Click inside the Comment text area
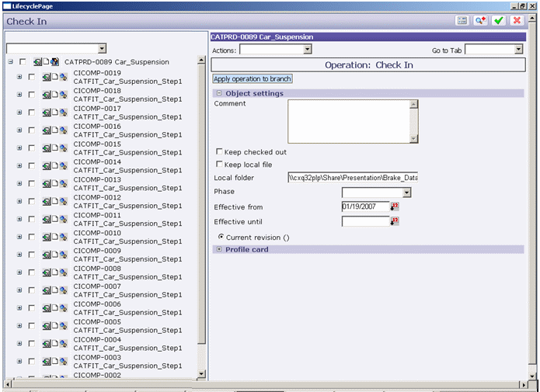540x392 pixels. [348, 120]
